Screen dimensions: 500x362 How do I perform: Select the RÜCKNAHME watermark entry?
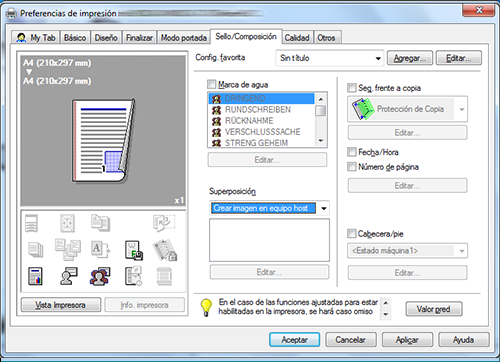[262, 120]
